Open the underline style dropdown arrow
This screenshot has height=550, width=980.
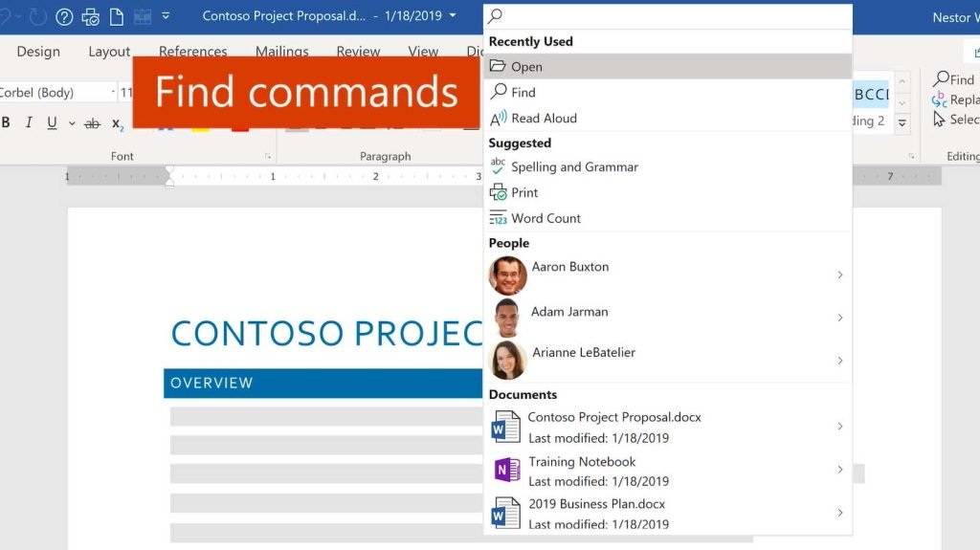(x=72, y=123)
